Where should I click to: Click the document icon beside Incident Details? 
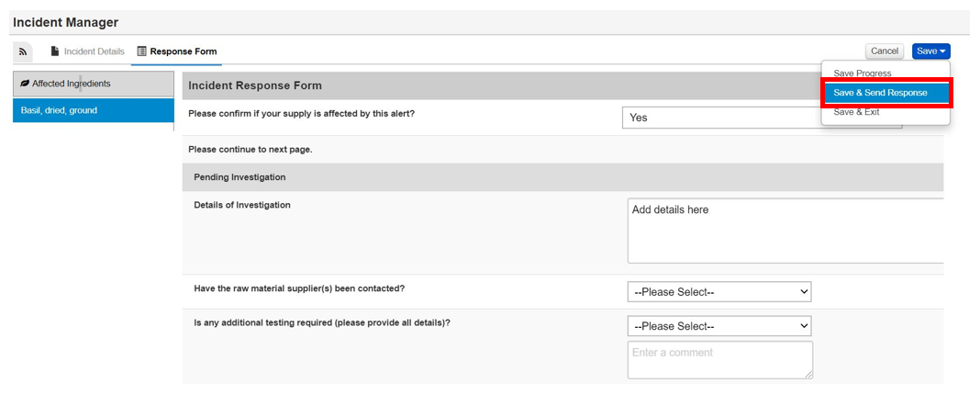tap(55, 51)
